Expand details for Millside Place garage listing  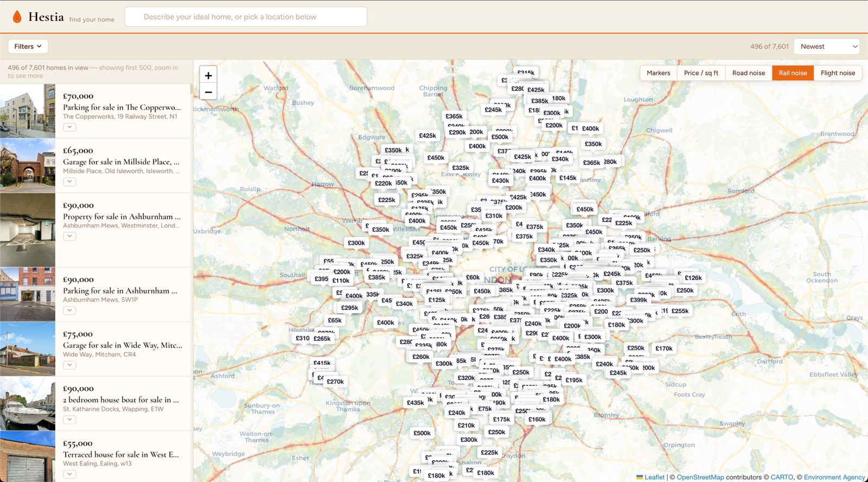(69, 182)
